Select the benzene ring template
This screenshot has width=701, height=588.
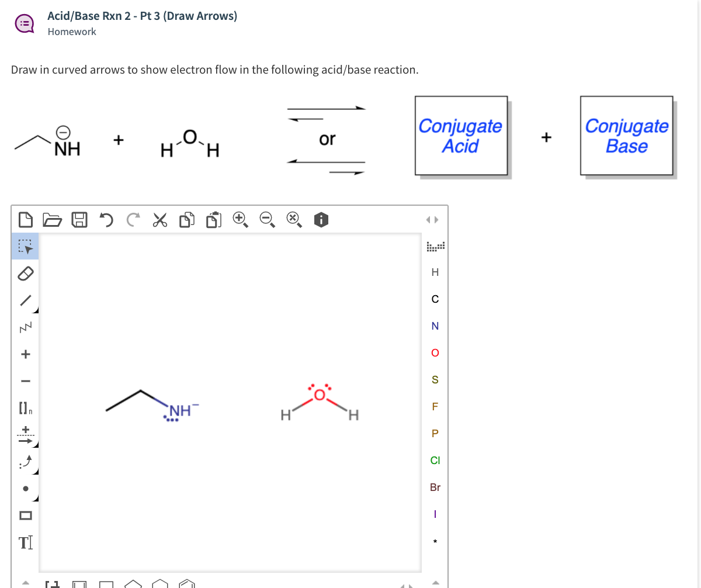186,584
